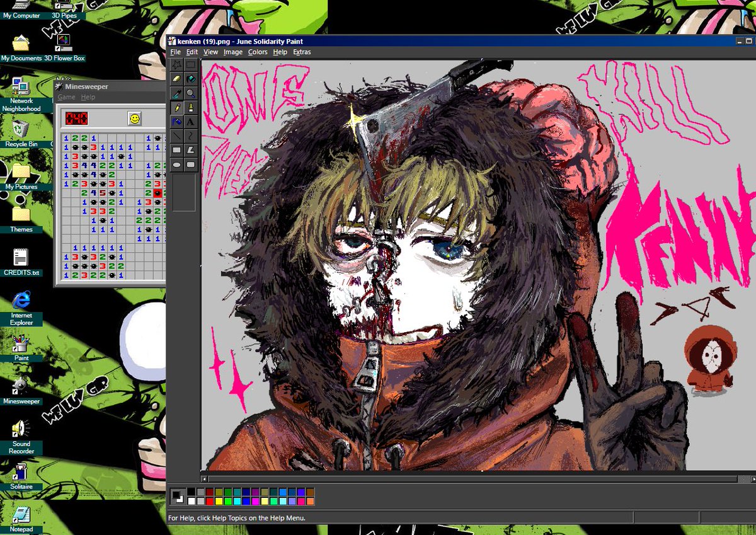Open Paint's Help menu
756x535 pixels.
click(x=280, y=52)
